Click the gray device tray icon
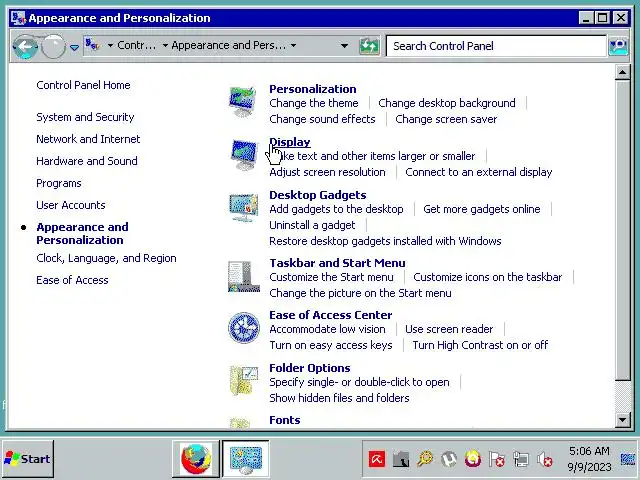 401,460
